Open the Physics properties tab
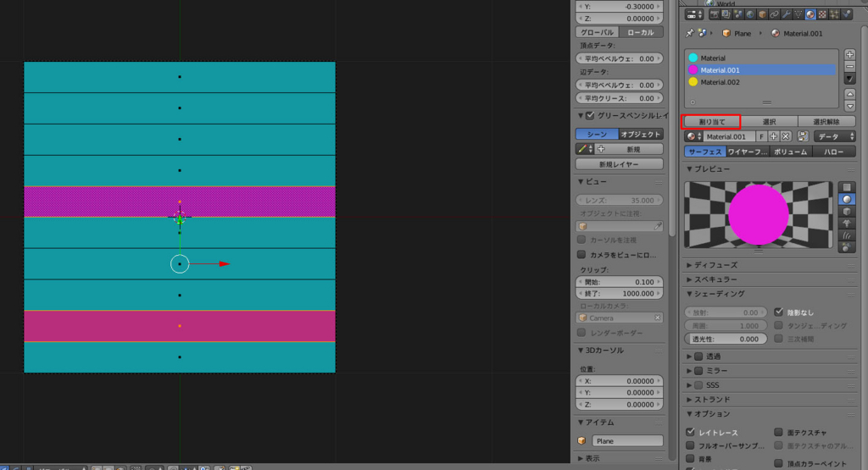This screenshot has height=470, width=868. coord(847,14)
